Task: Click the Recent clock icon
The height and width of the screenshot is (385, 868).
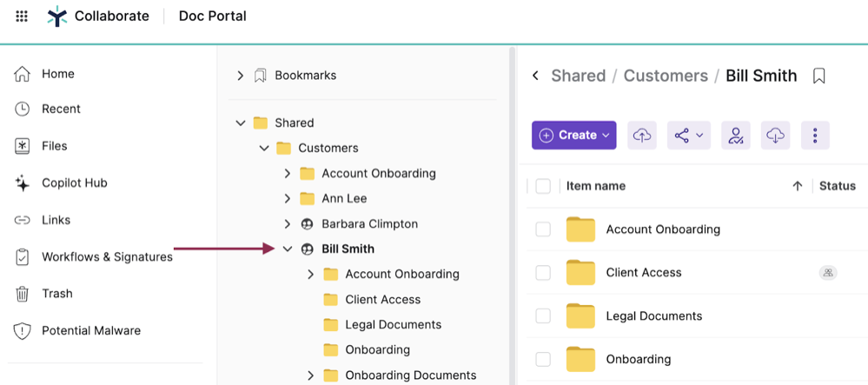Action: point(22,110)
